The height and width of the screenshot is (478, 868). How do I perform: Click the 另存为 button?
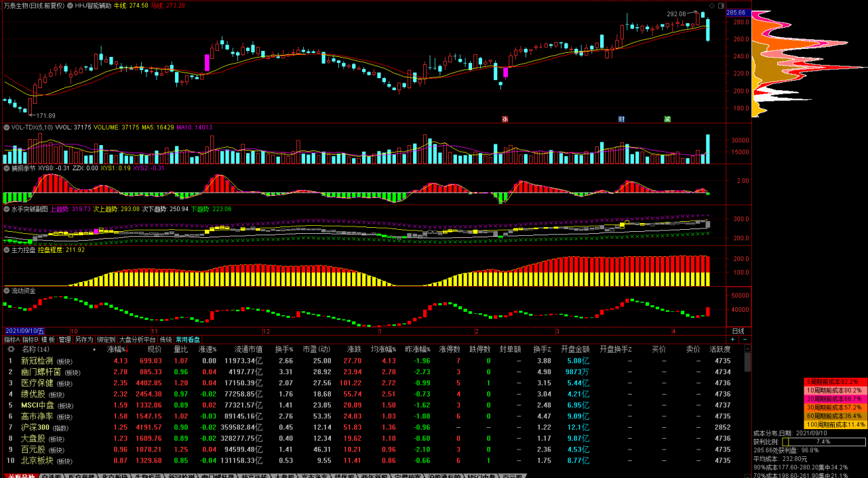pos(83,340)
